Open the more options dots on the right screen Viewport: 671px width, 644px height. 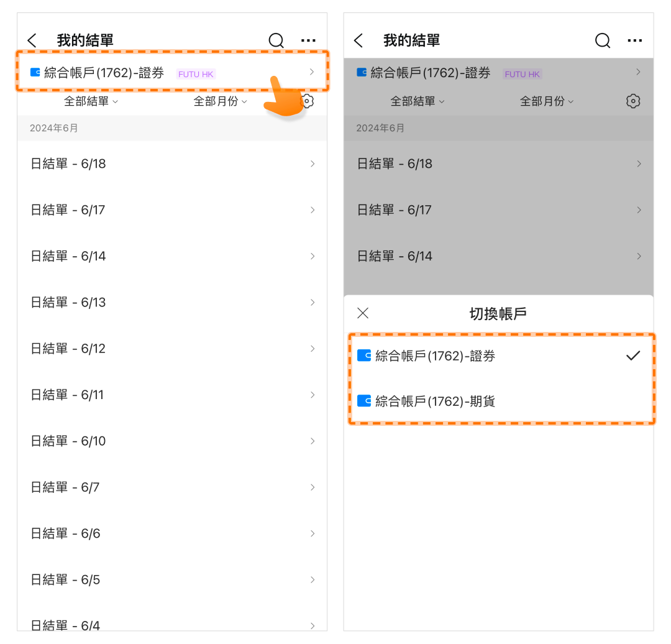click(x=634, y=41)
